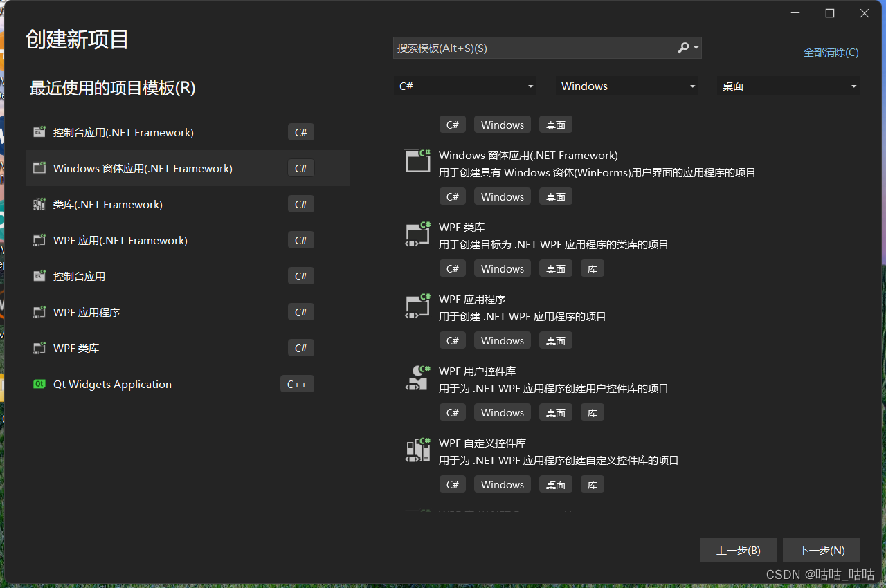Choose WPF 应用程序 title in results list
Screen dimensions: 886x588
(x=472, y=299)
